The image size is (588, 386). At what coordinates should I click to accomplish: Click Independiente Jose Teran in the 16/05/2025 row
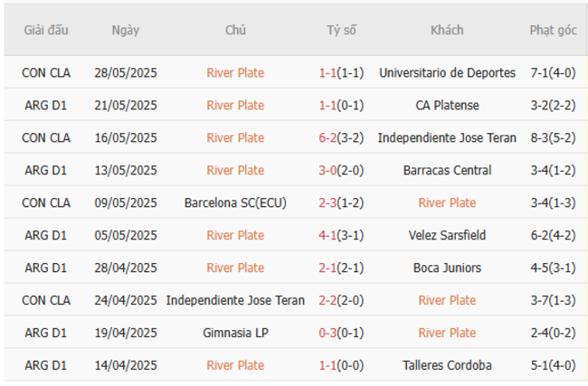coord(447,137)
